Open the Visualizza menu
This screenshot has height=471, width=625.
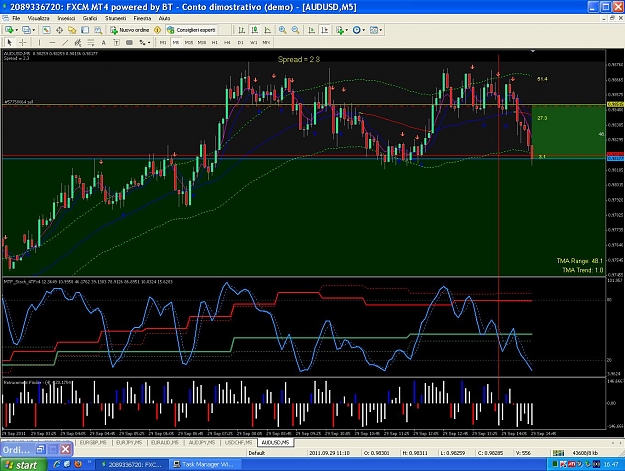tap(39, 18)
